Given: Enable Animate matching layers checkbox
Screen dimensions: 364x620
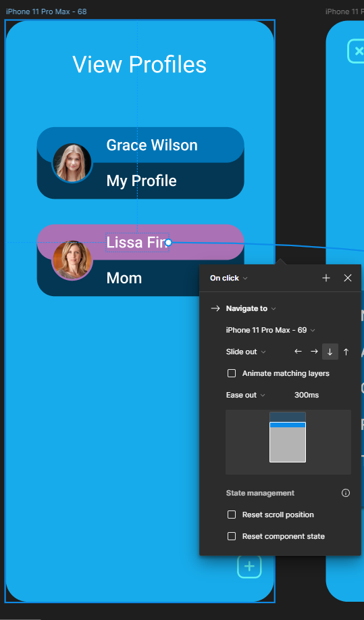Looking at the screenshot, I should pos(232,373).
